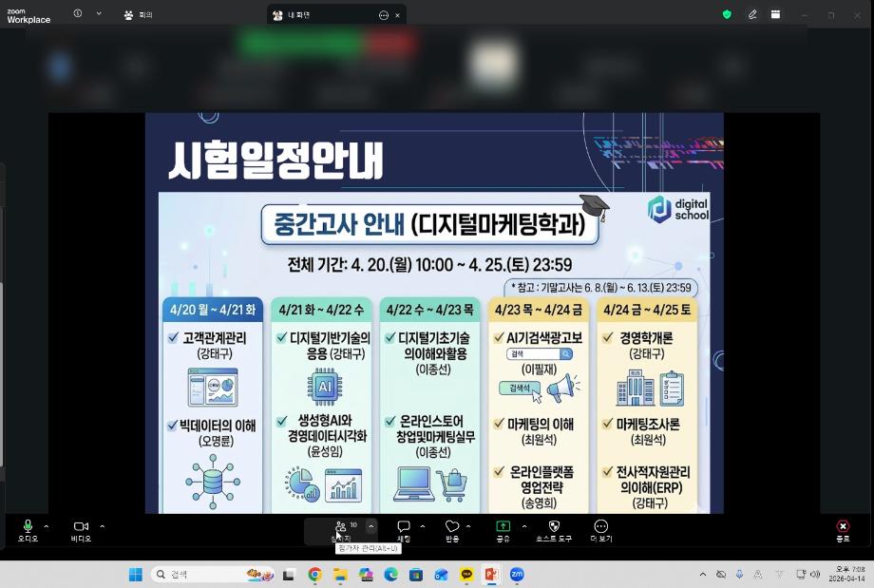Expand audio options arrow
The width and height of the screenshot is (874, 588).
point(47,526)
